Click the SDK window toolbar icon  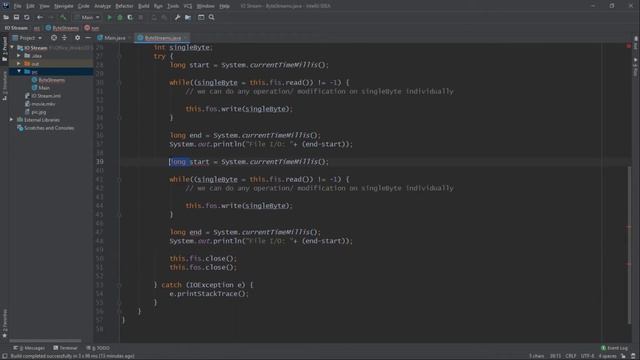(x=201, y=17)
